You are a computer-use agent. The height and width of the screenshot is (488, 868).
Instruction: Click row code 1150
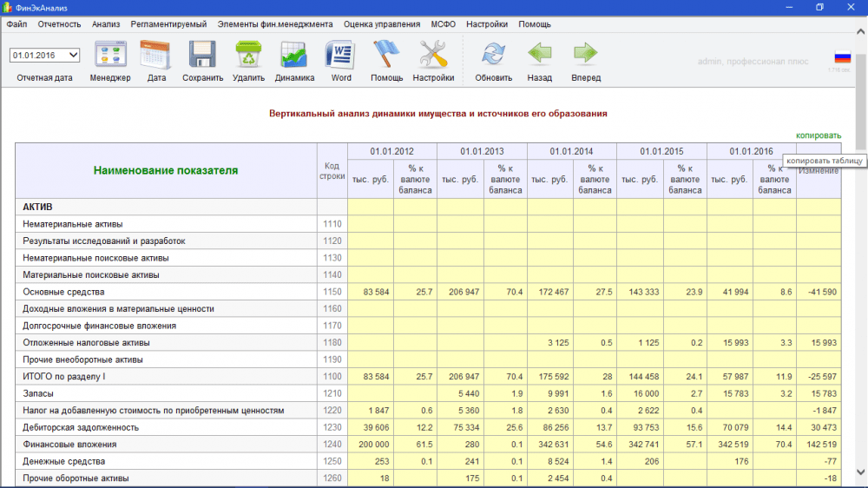coord(332,292)
